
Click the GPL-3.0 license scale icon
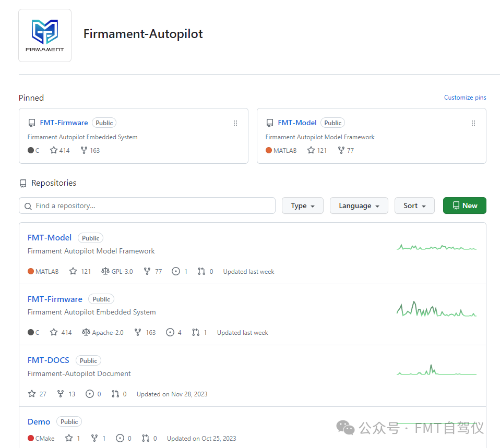[105, 271]
